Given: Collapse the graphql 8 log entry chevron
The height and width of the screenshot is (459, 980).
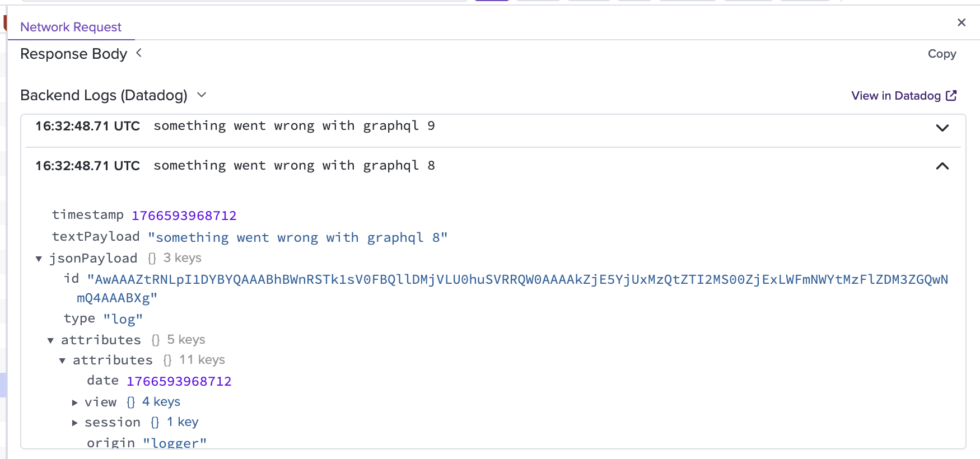Looking at the screenshot, I should click(942, 166).
